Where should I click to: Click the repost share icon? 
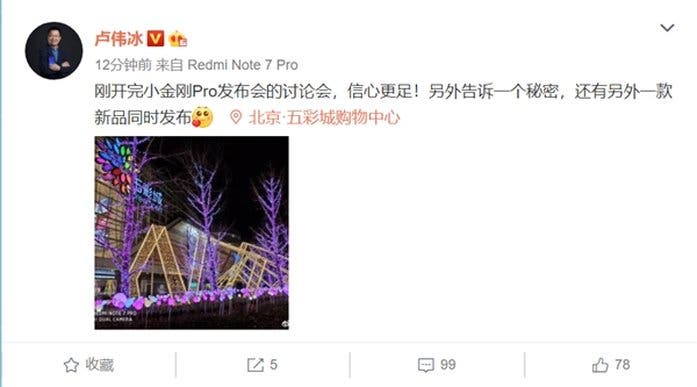pyautogui.click(x=255, y=365)
